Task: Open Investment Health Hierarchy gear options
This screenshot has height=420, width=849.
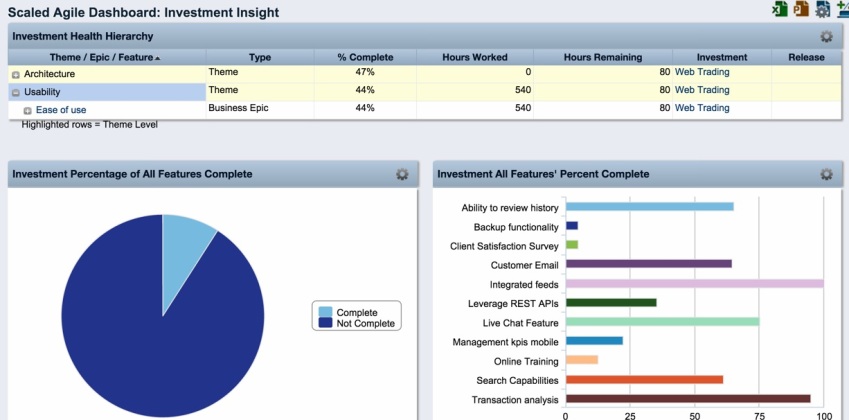Action: point(826,37)
